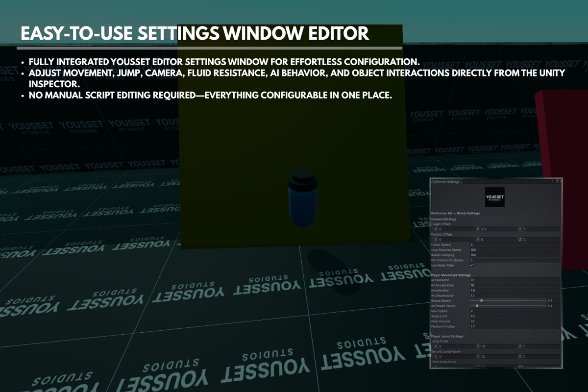Click the Yousset Studios logo thumbnail
Screen dimensions: 588x392
(x=494, y=197)
